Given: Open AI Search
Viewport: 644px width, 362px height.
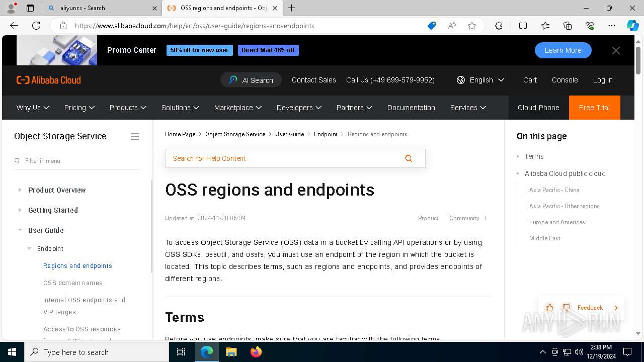Looking at the screenshot, I should coord(251,80).
